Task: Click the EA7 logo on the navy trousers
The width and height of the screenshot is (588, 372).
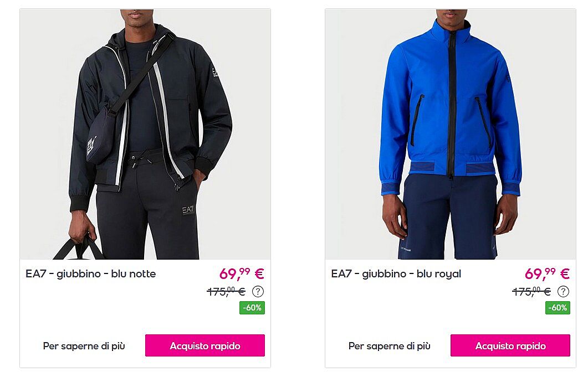Action: (188, 210)
